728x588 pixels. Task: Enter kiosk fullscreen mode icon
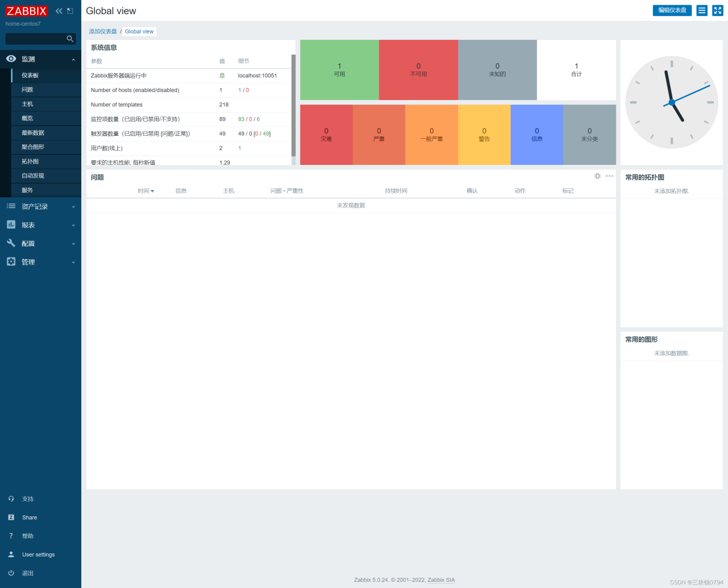tap(718, 10)
